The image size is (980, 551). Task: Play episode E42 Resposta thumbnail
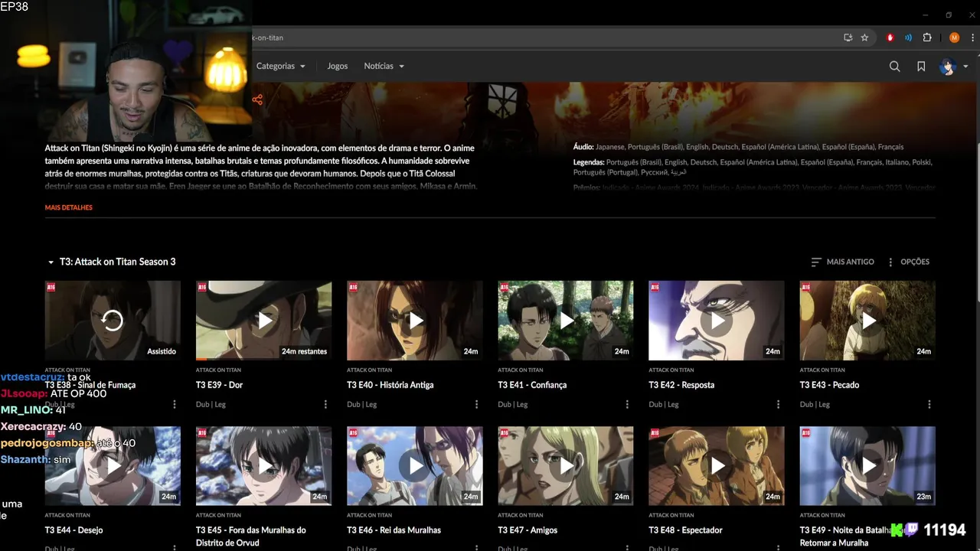click(717, 321)
